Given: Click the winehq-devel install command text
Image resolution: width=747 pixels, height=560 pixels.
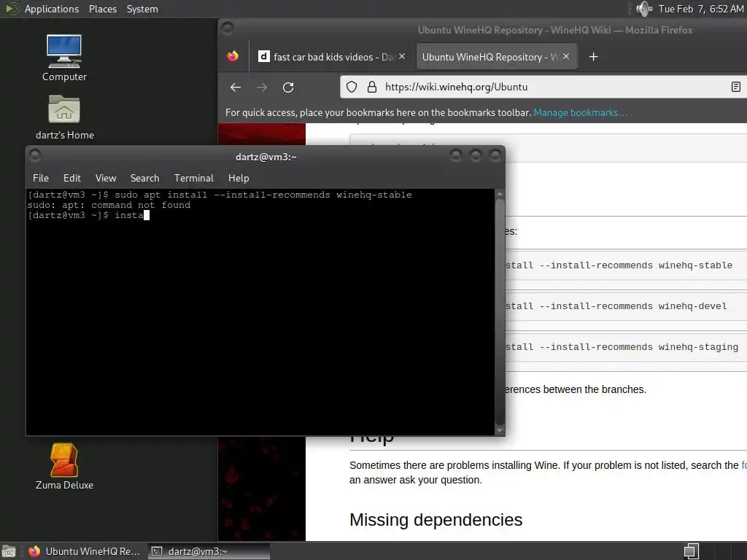Looking at the screenshot, I should pyautogui.click(x=616, y=306).
